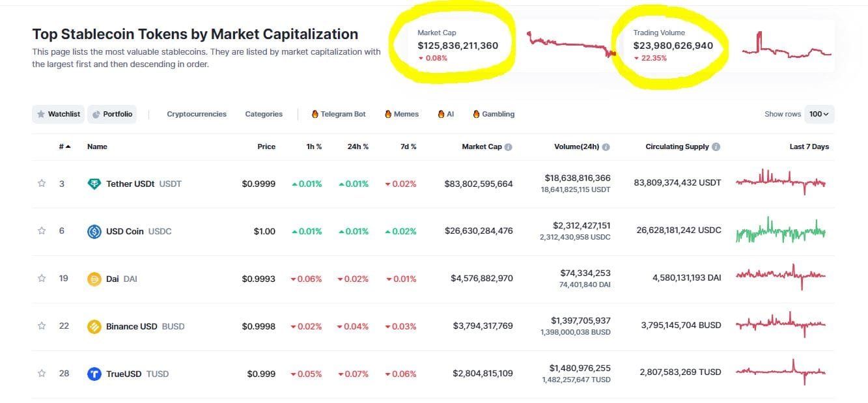Toggle the favorite star for USD Coin

41,230
